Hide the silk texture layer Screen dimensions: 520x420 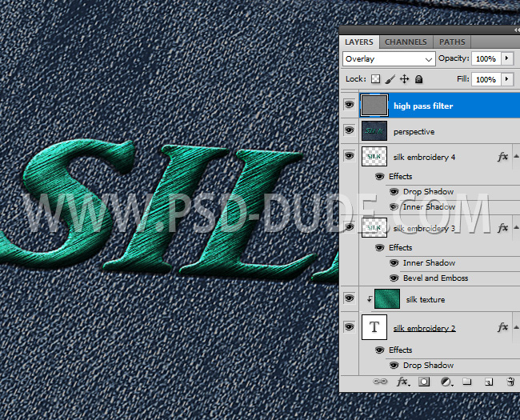349,298
